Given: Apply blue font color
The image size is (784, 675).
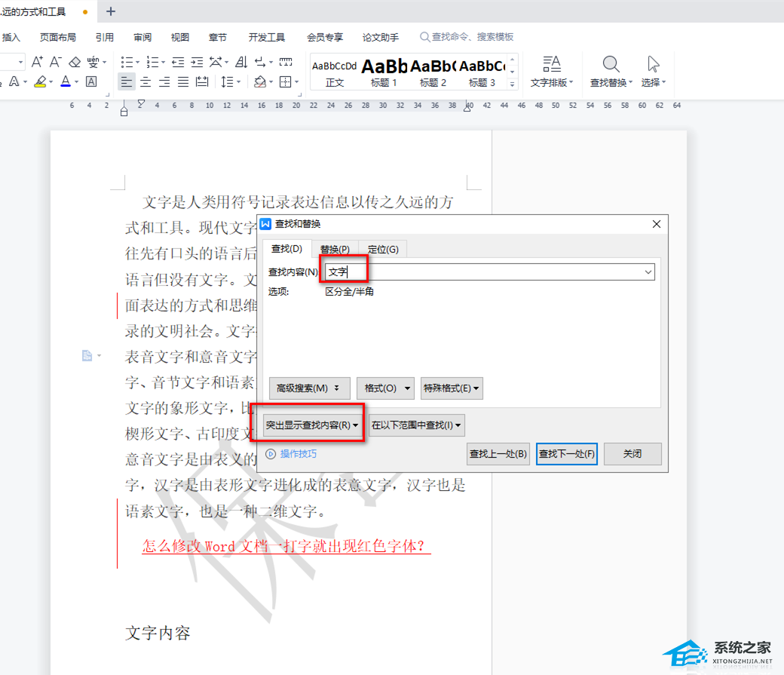Looking at the screenshot, I should click(66, 81).
